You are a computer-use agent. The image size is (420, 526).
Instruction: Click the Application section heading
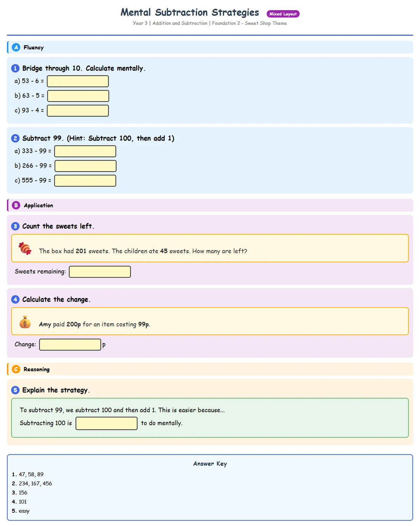tap(39, 205)
